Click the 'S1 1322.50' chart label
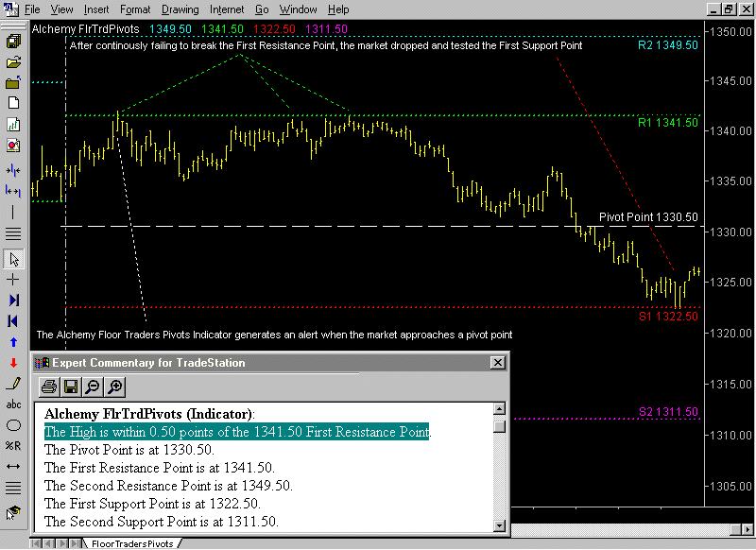Viewport: 756px width, 550px height. click(x=668, y=317)
